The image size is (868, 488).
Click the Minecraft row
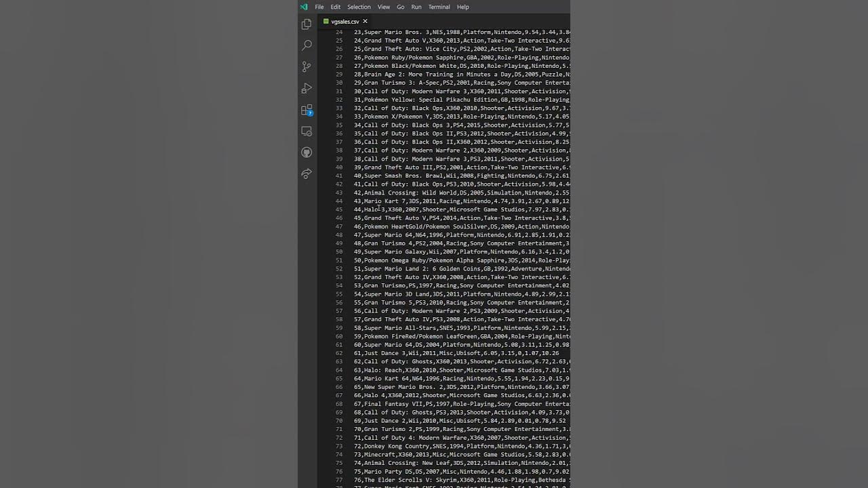tap(462, 454)
